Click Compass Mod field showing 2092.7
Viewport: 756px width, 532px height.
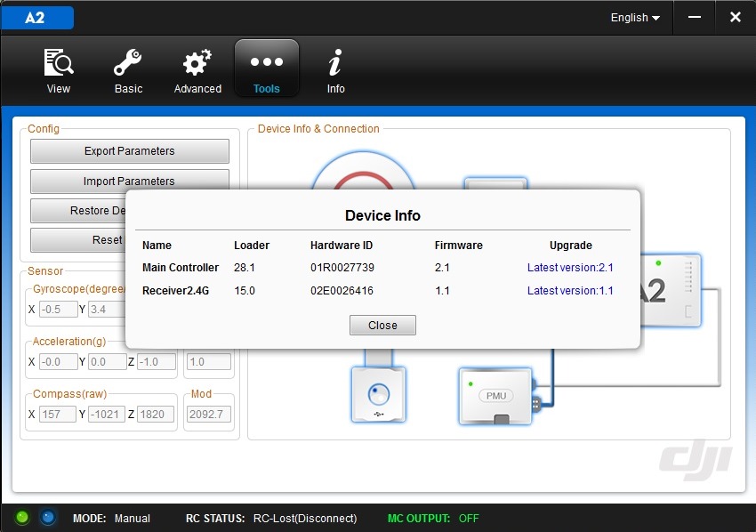209,415
